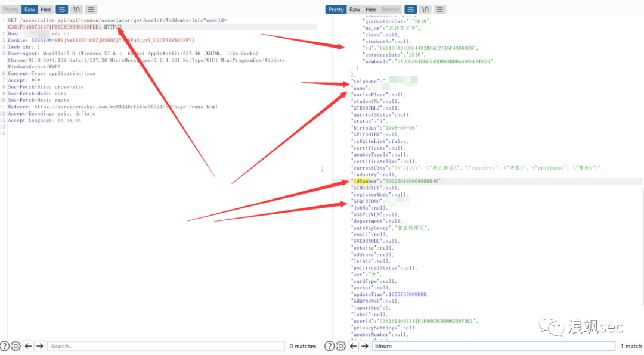Open request search help icon
644x355 pixels.
click(5, 346)
